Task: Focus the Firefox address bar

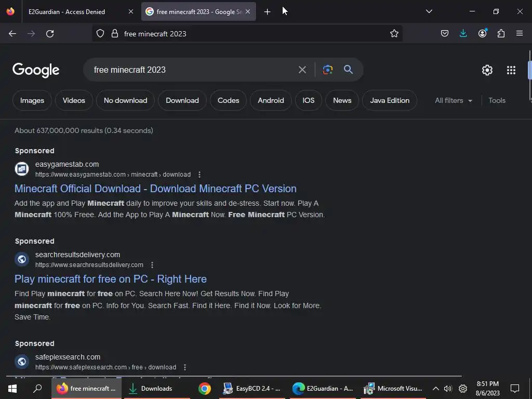Action: point(248,34)
